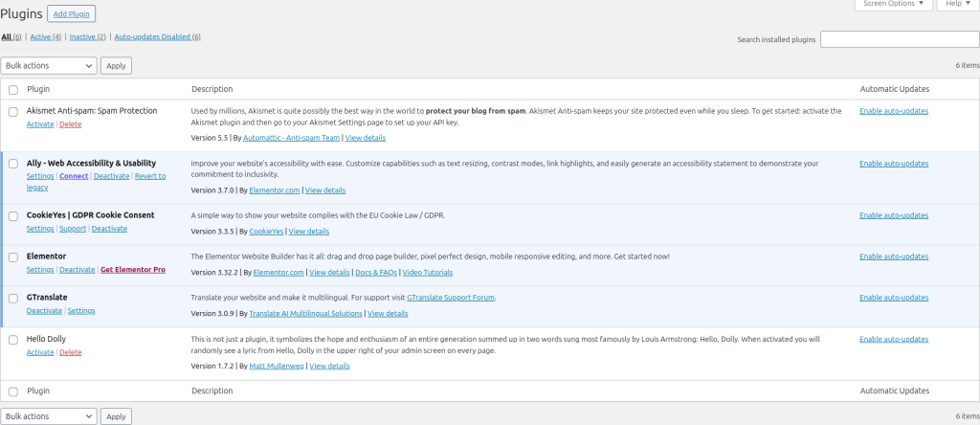This screenshot has width=980, height=425.
Task: Select the Hello Dolly plugin checkbox
Action: (13, 340)
